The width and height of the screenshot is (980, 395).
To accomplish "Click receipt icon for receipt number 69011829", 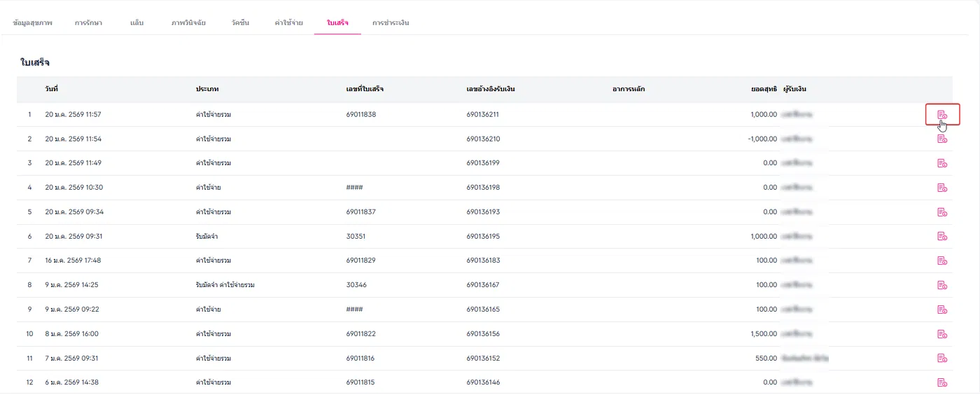I will 942,261.
